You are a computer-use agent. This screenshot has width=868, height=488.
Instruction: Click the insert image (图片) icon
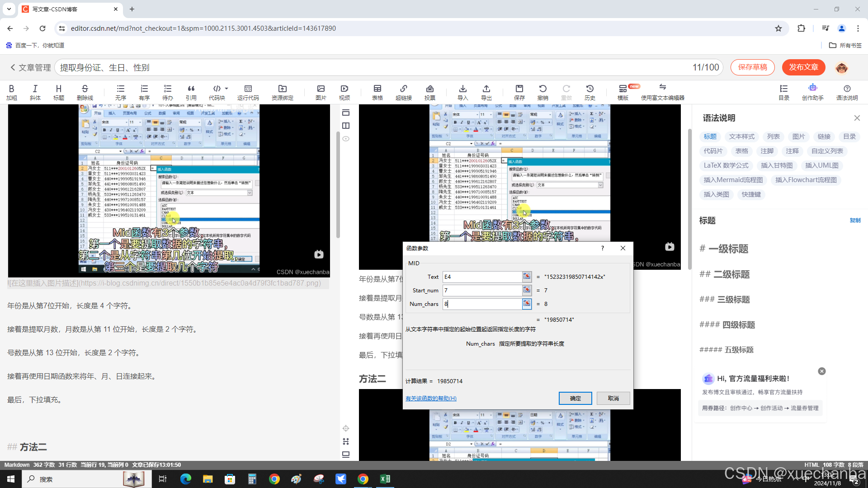click(x=321, y=92)
